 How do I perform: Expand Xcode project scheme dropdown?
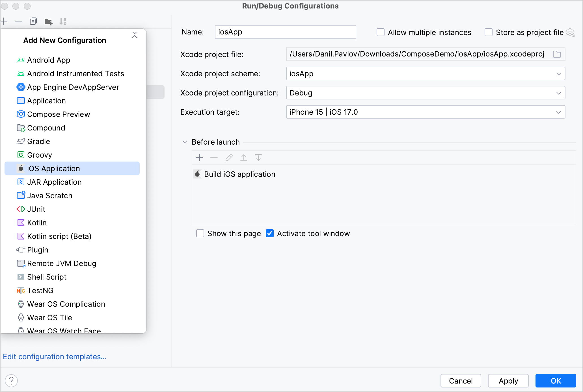559,73
